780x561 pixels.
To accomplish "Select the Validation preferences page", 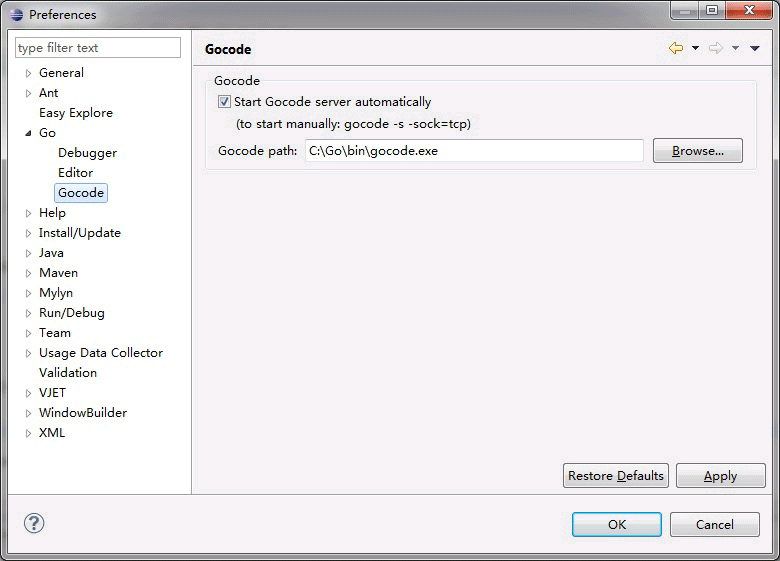I will pos(68,373).
